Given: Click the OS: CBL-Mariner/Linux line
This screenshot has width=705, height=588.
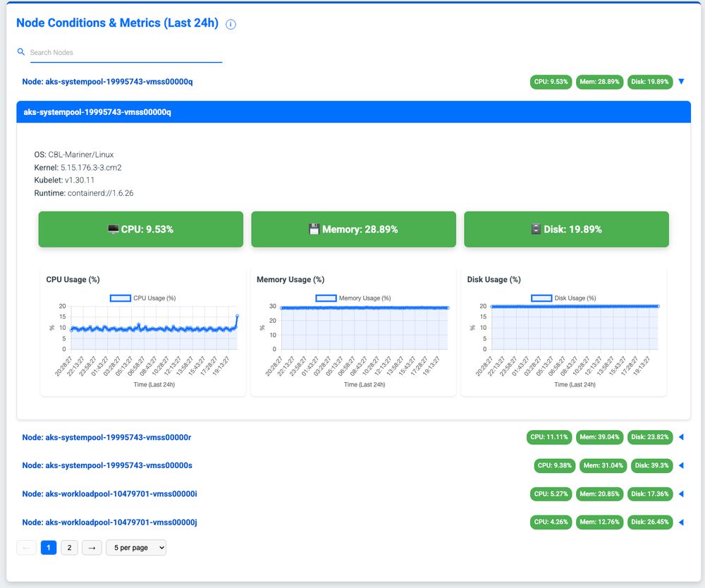Looking at the screenshot, I should 74,154.
